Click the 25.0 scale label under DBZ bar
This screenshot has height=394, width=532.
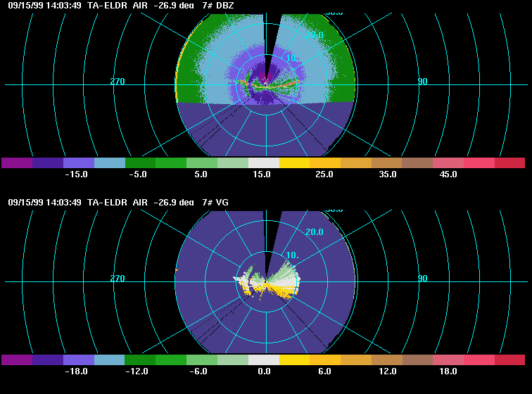point(324,174)
